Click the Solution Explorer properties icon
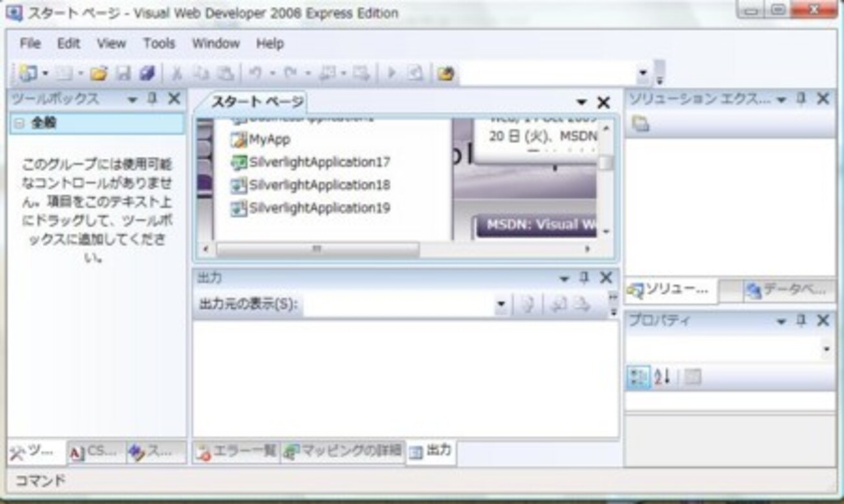Image resolution: width=844 pixels, height=504 pixels. click(x=641, y=124)
